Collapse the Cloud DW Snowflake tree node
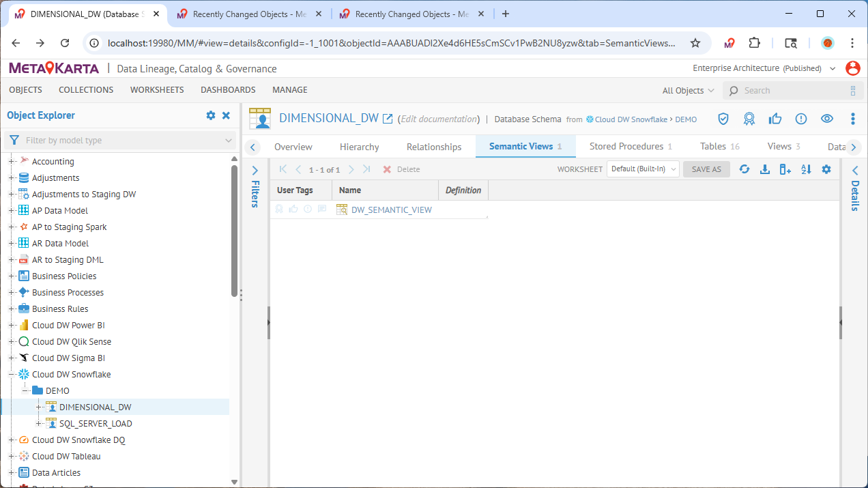This screenshot has width=868, height=488. pos(12,375)
